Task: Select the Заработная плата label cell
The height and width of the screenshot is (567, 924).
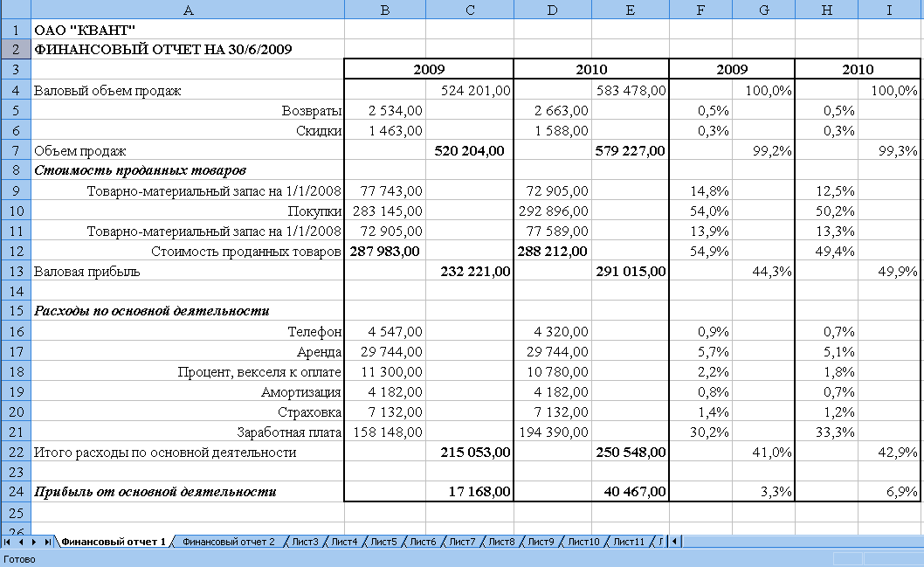Action: [x=188, y=432]
